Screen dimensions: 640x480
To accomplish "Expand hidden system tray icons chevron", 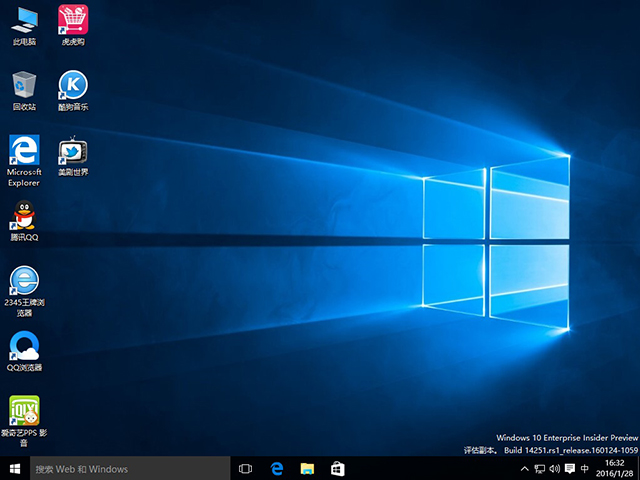I will tap(523, 468).
